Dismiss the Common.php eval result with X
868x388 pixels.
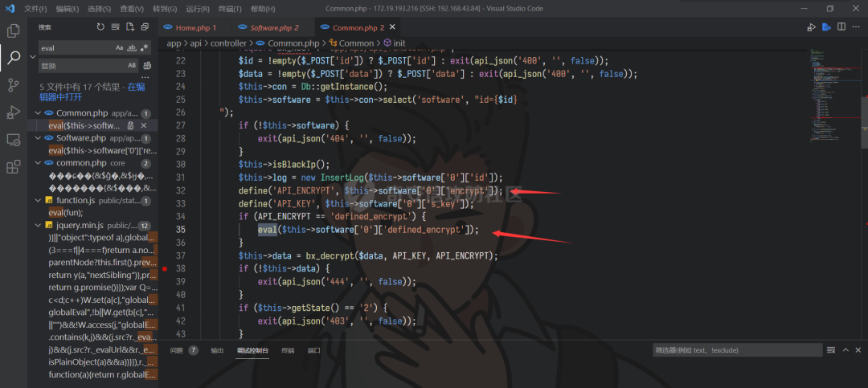143,125
